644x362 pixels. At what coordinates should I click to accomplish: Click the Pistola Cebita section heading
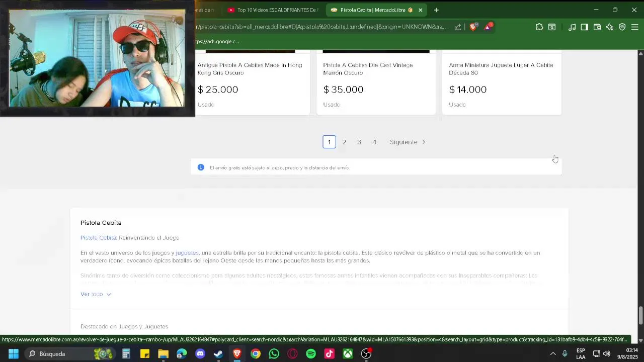coord(101,223)
